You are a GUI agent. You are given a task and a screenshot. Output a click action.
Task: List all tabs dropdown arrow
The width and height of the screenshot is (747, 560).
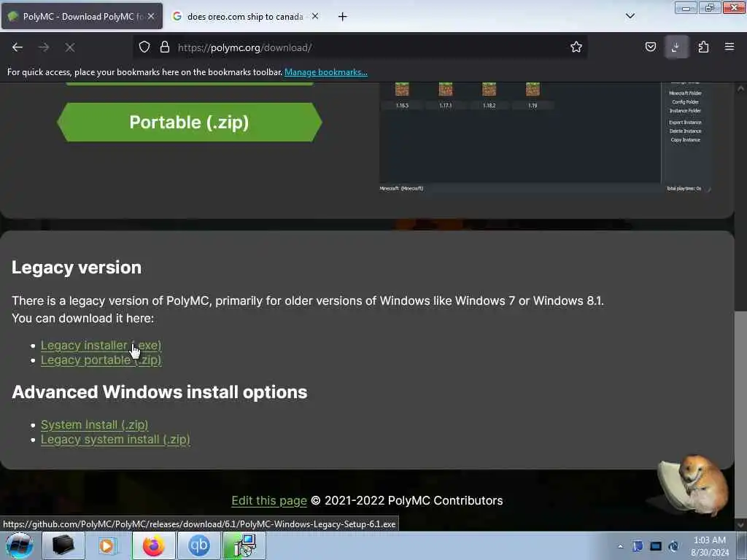(630, 16)
